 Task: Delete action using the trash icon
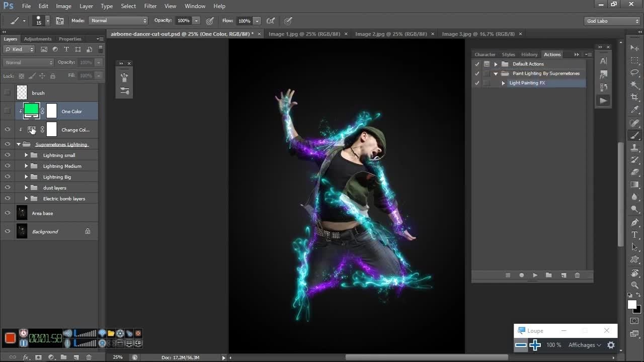577,275
